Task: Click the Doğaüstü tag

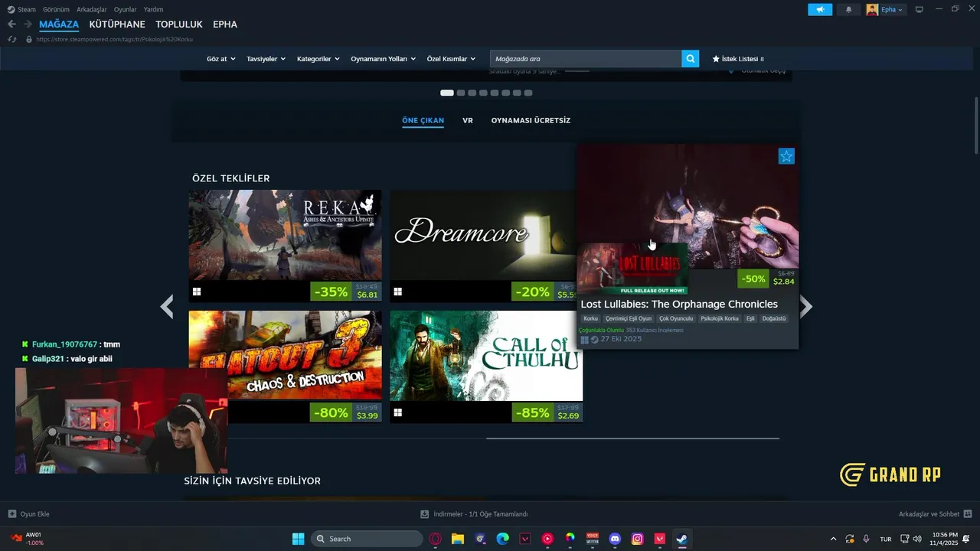Action: 774,318
